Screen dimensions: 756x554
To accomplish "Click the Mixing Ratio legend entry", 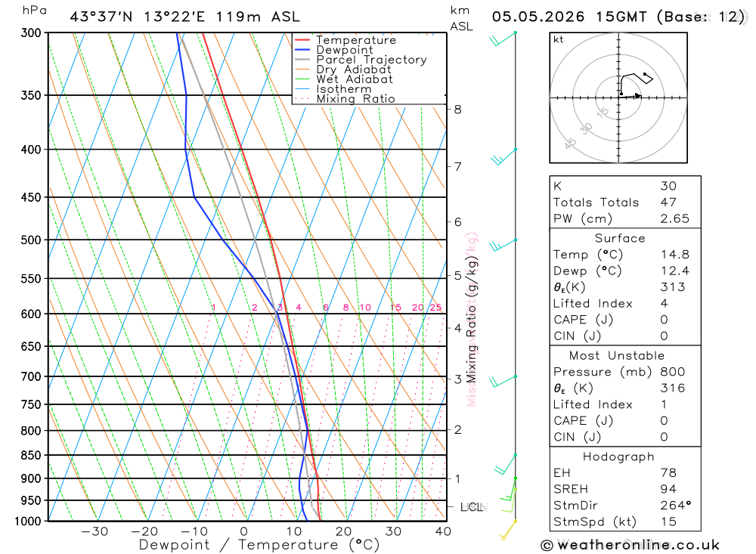I will click(355, 99).
